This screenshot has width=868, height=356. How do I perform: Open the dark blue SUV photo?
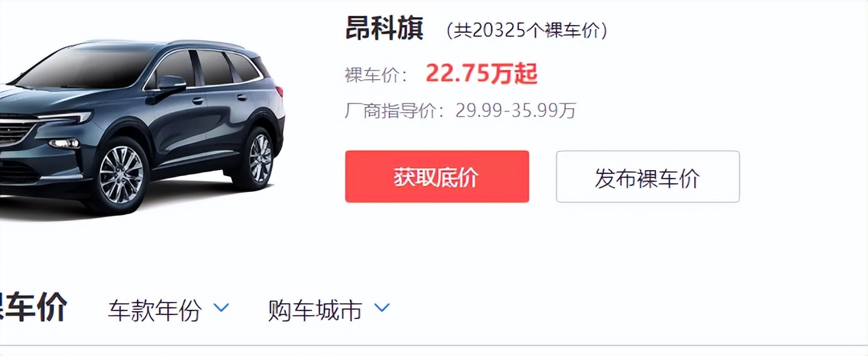[142, 126]
